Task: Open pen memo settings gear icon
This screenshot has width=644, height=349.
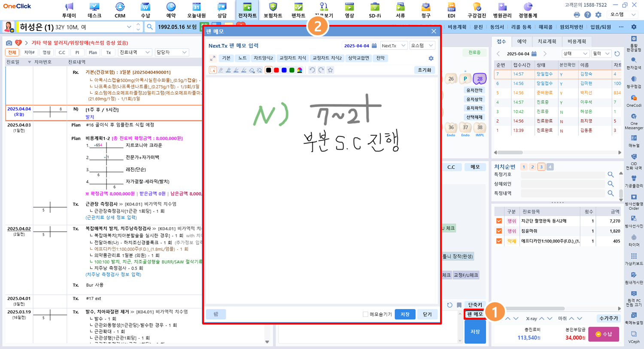Action: [x=431, y=58]
